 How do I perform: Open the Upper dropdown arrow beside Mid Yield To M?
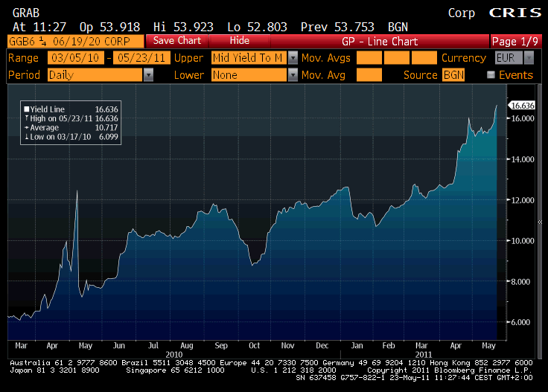[293, 58]
